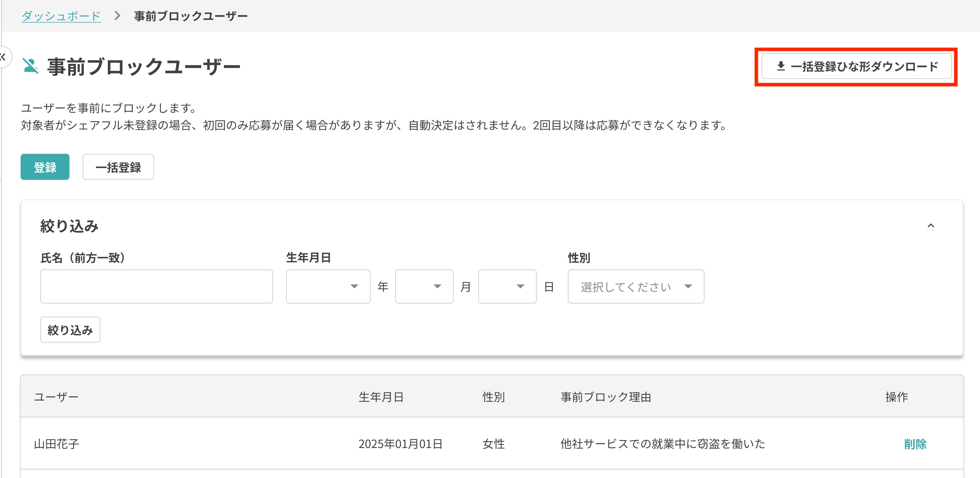Screen dimensions: 980x478
Task: Click the 性別 table column header
Action: coord(493,397)
